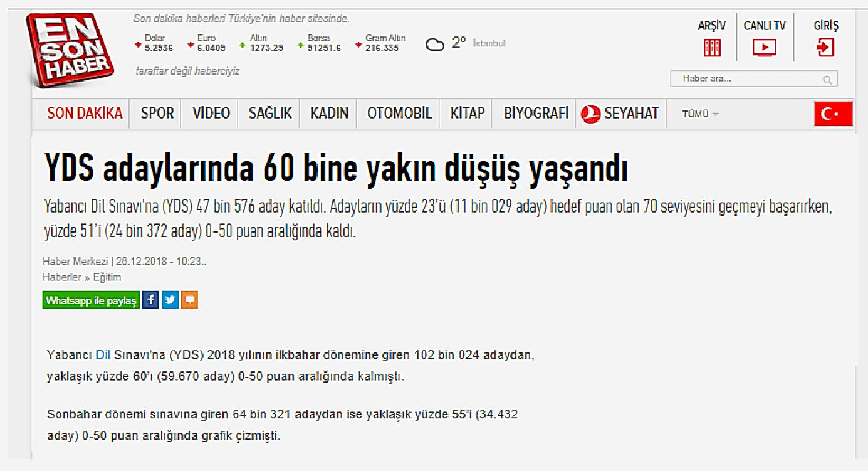868x471 pixels.
Task: Click the orange comment icon
Action: [x=189, y=300]
